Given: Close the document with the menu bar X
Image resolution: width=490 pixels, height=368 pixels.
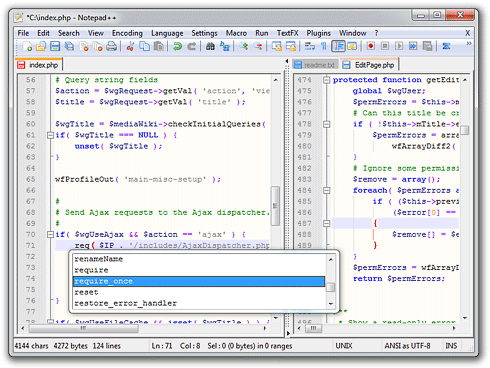Looking at the screenshot, I should [468, 33].
